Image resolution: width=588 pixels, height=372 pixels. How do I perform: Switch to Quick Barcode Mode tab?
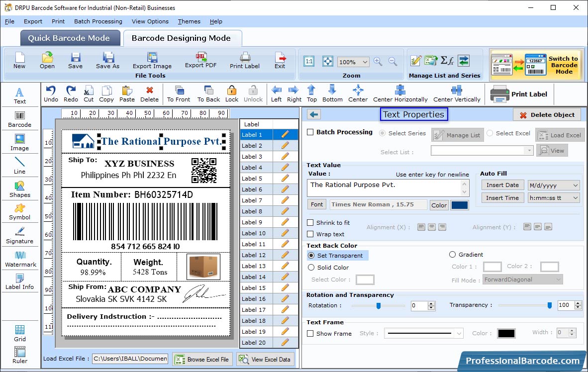pos(70,38)
